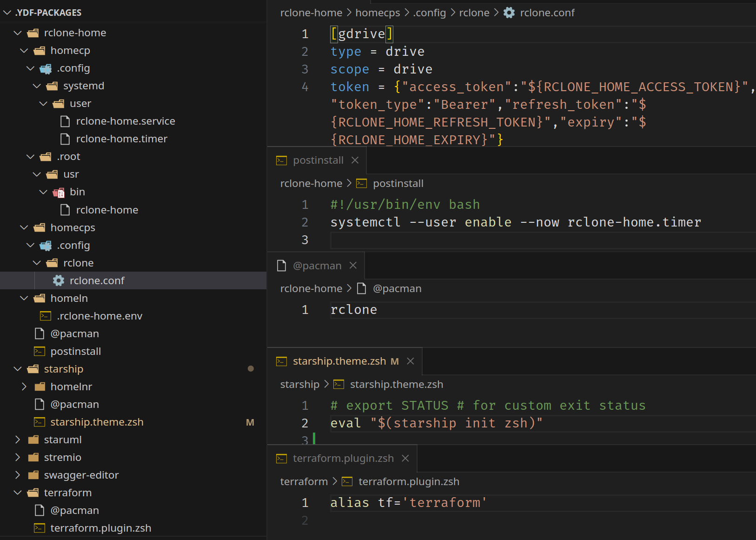
Task: Click the swagger-editor folder icon
Action: pyautogui.click(x=33, y=475)
